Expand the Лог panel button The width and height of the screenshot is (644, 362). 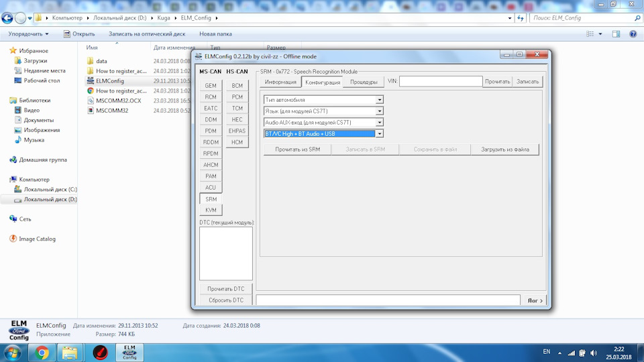[x=535, y=300]
